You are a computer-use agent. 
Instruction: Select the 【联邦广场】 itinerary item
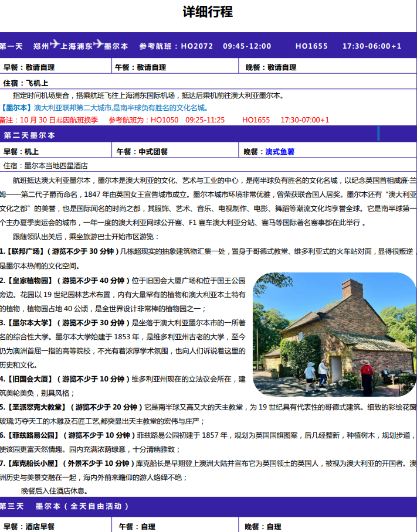[x=26, y=251]
